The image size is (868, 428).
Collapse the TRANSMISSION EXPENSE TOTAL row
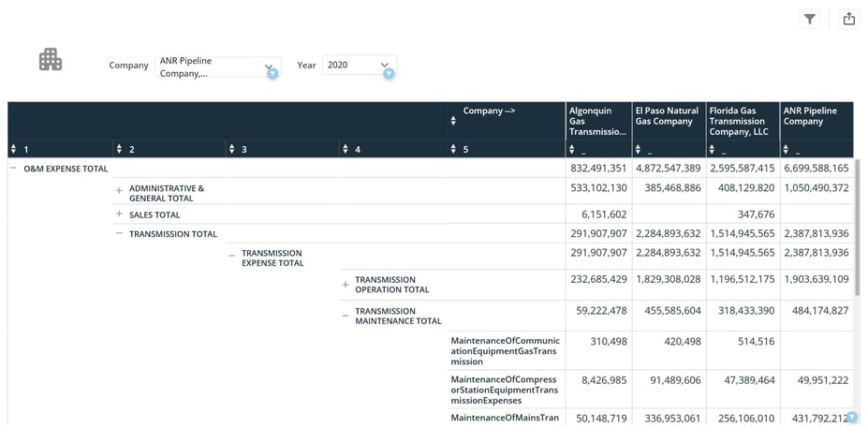[232, 256]
